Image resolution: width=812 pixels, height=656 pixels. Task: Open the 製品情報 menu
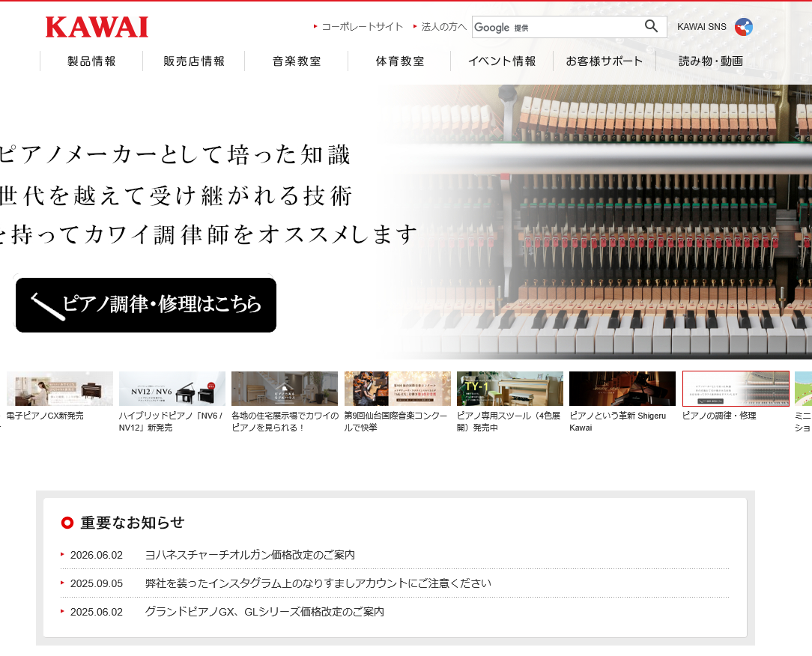click(91, 61)
